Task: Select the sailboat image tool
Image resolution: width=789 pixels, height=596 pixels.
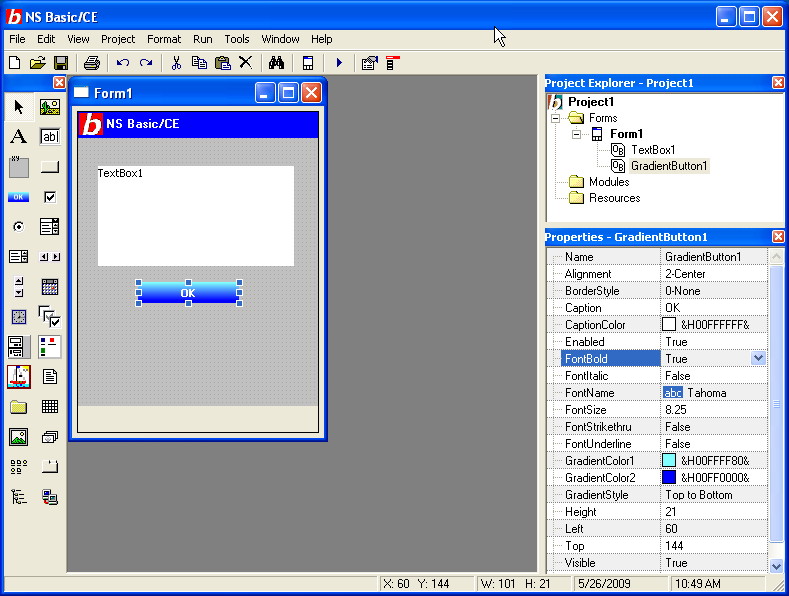Action: pyautogui.click(x=19, y=377)
